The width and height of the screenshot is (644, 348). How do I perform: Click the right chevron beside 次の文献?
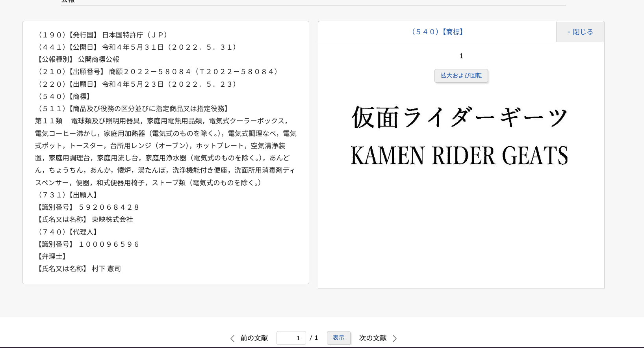pyautogui.click(x=395, y=338)
